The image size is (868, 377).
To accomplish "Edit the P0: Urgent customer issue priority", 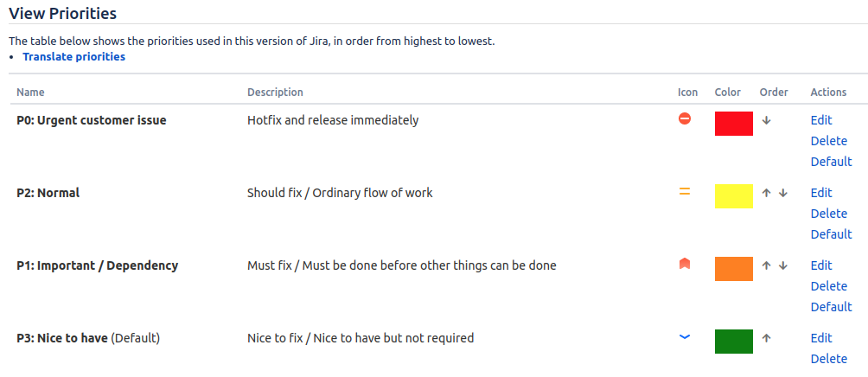I will click(821, 120).
